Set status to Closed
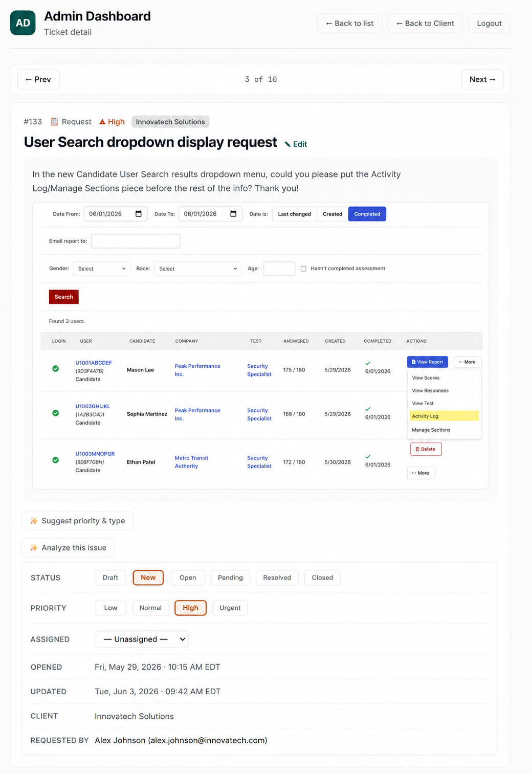 click(322, 578)
